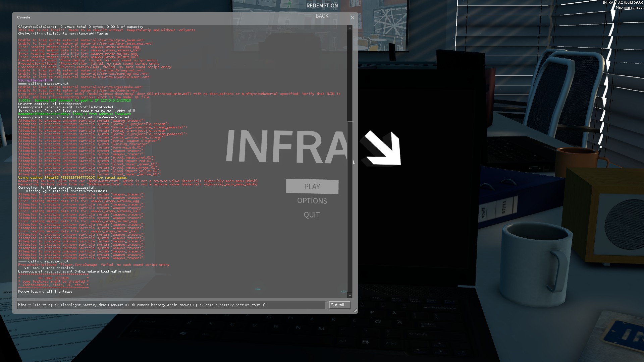Click the PLAY menu button
Image resolution: width=644 pixels, height=362 pixels.
click(x=312, y=187)
